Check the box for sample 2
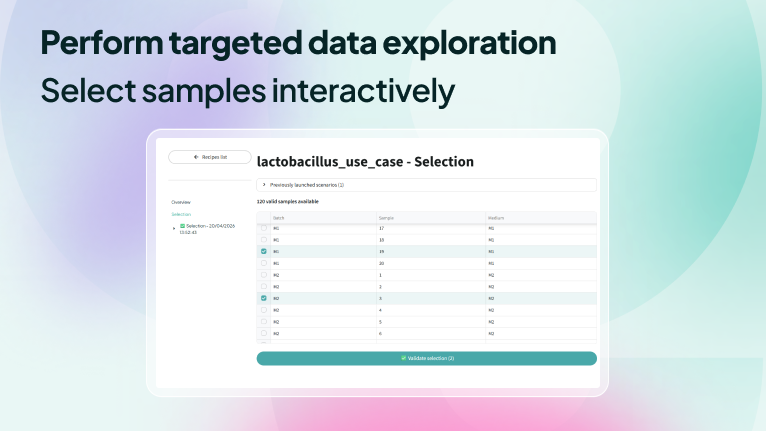Screen dimensions: 766x431 264,286
